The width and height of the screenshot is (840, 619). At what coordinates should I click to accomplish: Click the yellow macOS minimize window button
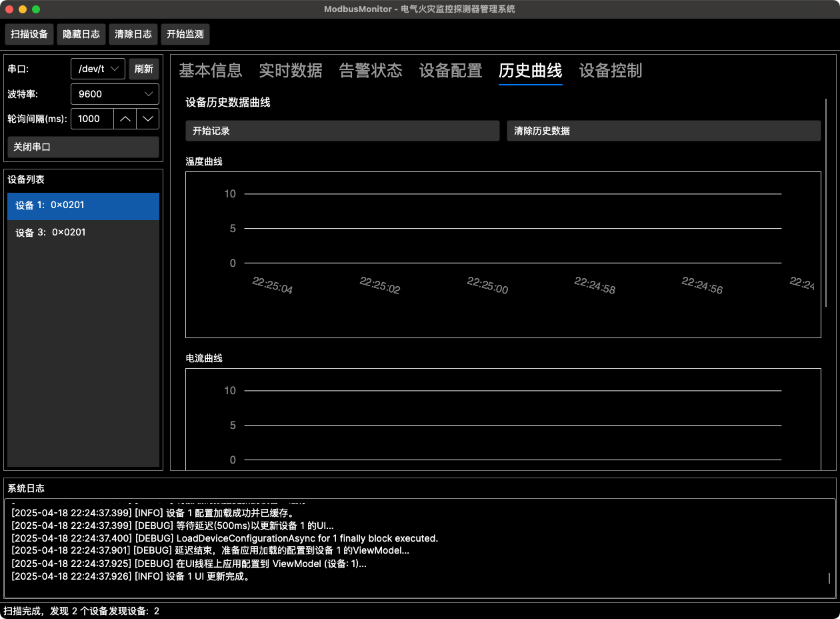click(x=23, y=9)
